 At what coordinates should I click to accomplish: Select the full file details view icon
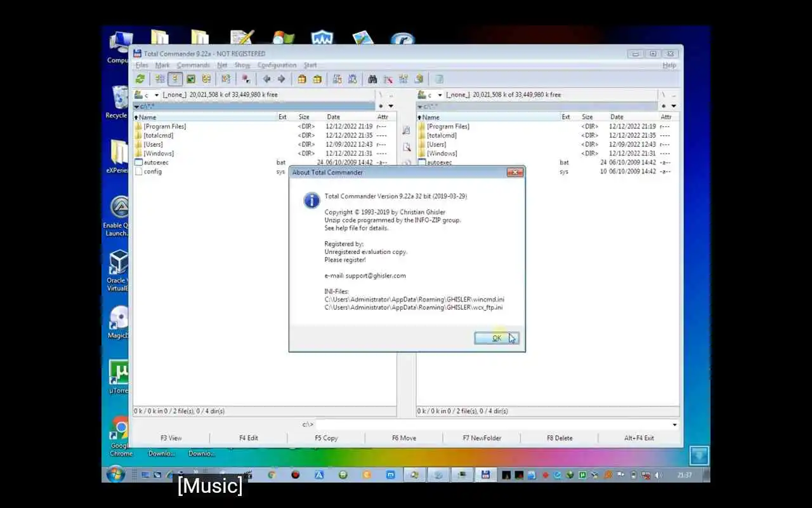175,79
